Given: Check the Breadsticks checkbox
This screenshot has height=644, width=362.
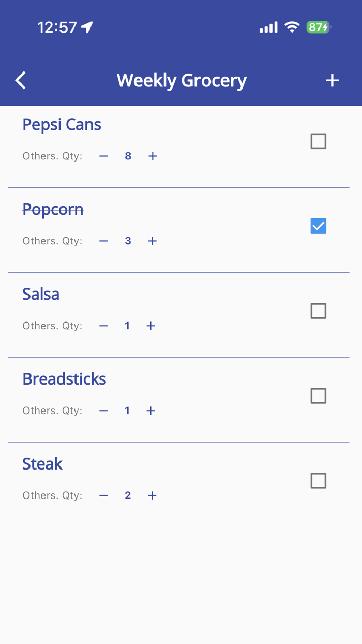Looking at the screenshot, I should pos(318,396).
